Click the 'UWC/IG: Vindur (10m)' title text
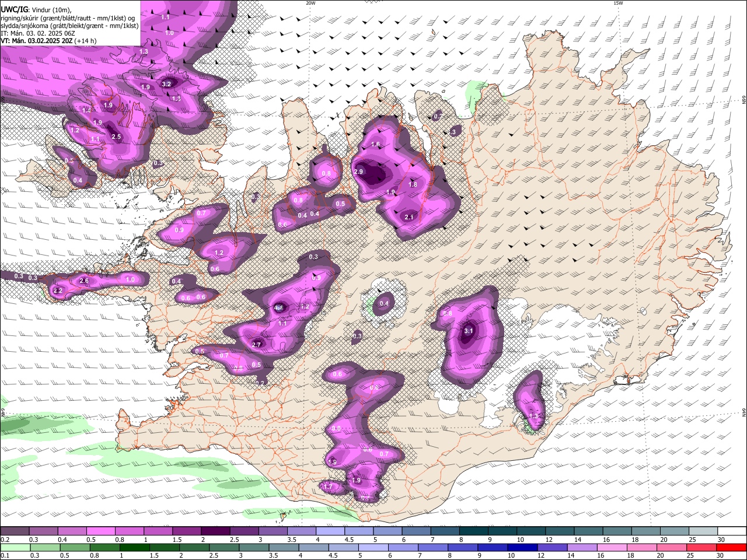 pyautogui.click(x=36, y=9)
